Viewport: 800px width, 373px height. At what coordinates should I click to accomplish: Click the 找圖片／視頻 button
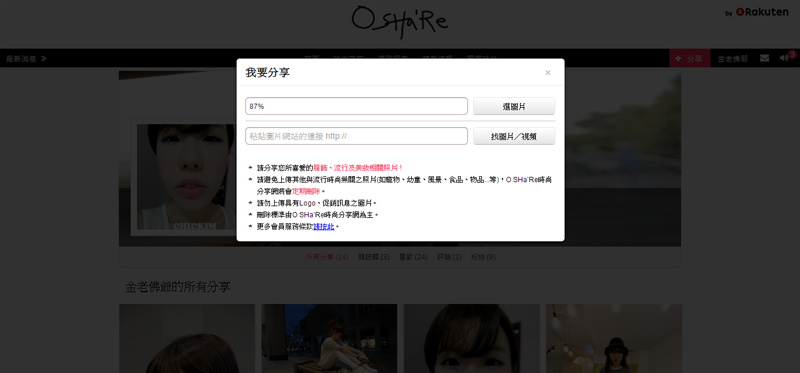tap(514, 136)
